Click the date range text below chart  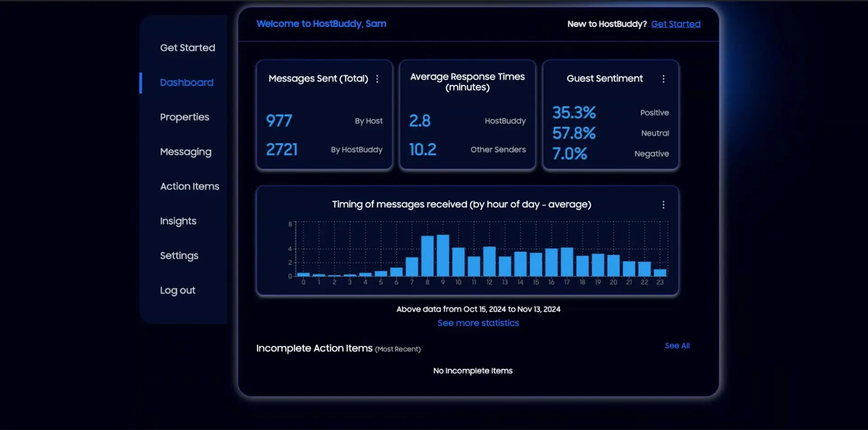pyautogui.click(x=478, y=309)
